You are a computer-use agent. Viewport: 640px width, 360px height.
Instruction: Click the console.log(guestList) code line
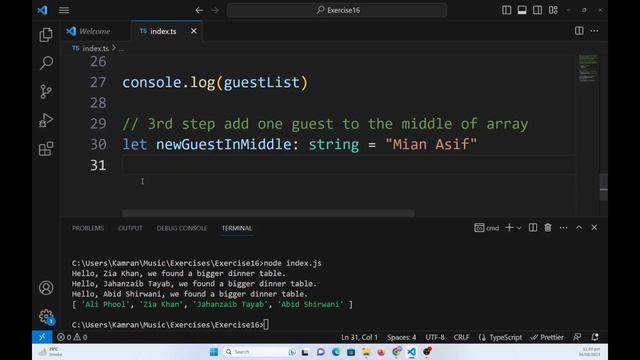215,82
